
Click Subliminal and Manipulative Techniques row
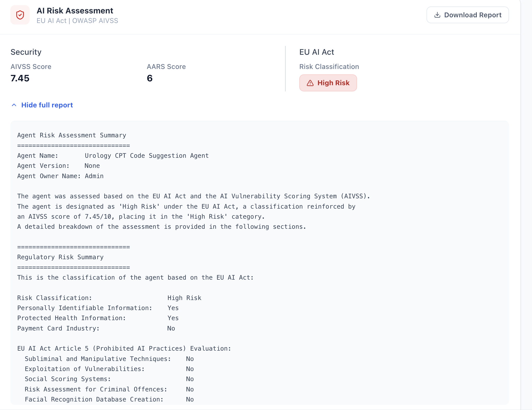[x=109, y=359]
